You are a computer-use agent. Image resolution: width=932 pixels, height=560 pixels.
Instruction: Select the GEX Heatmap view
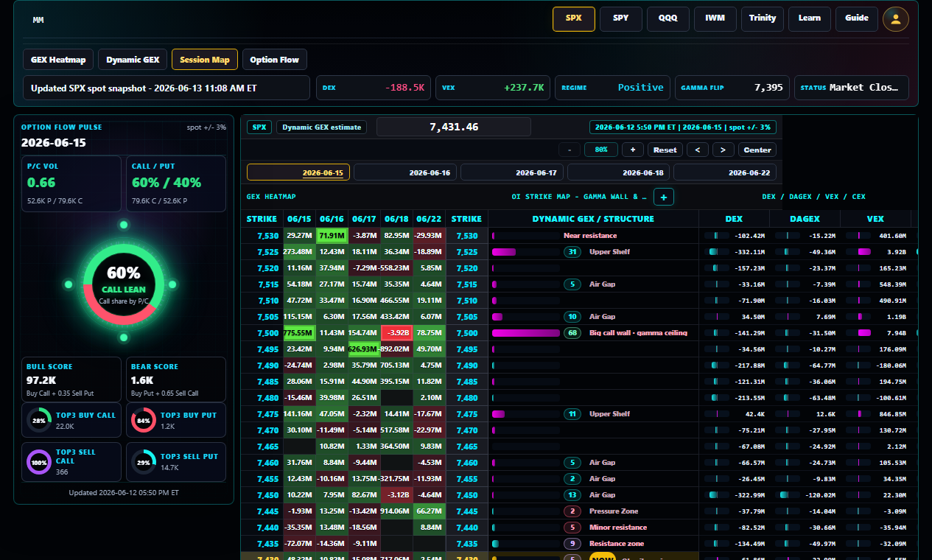pyautogui.click(x=58, y=60)
